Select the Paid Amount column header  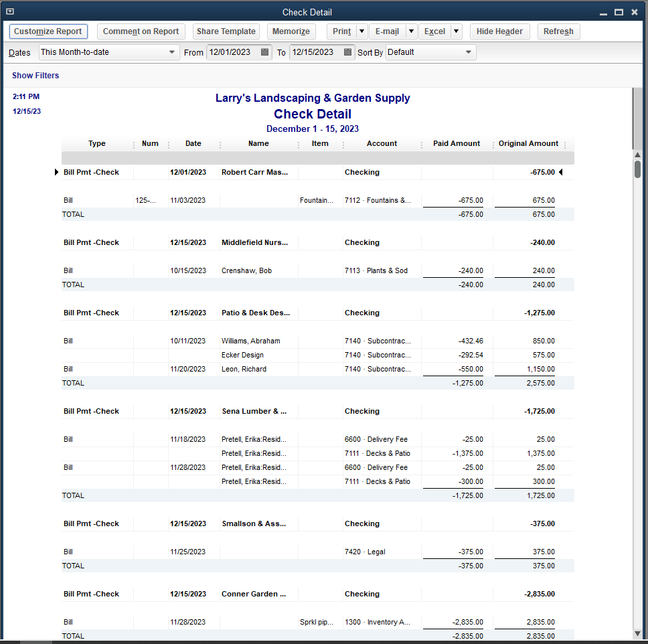point(457,143)
